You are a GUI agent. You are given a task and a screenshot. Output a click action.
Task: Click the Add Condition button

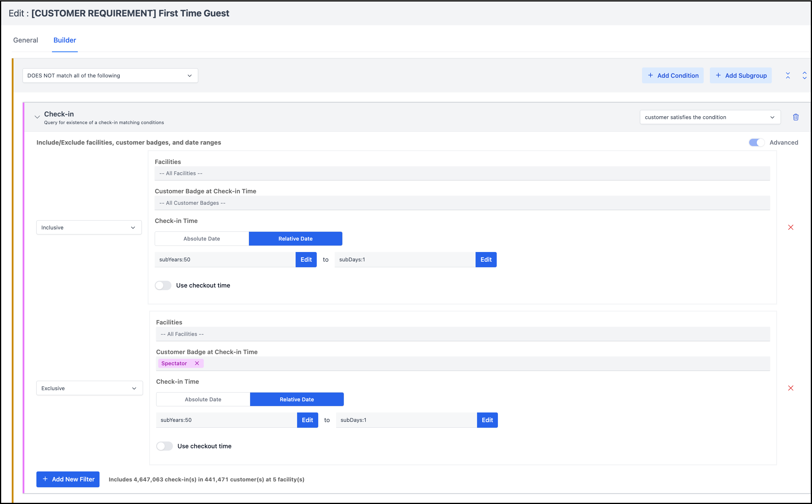(x=673, y=76)
